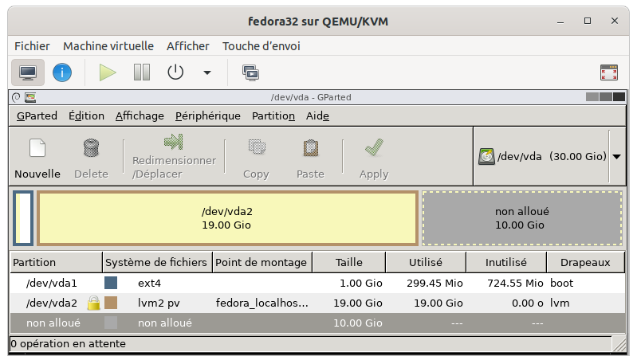
Task: Sort by the Drapeaux column header
Action: (x=585, y=263)
